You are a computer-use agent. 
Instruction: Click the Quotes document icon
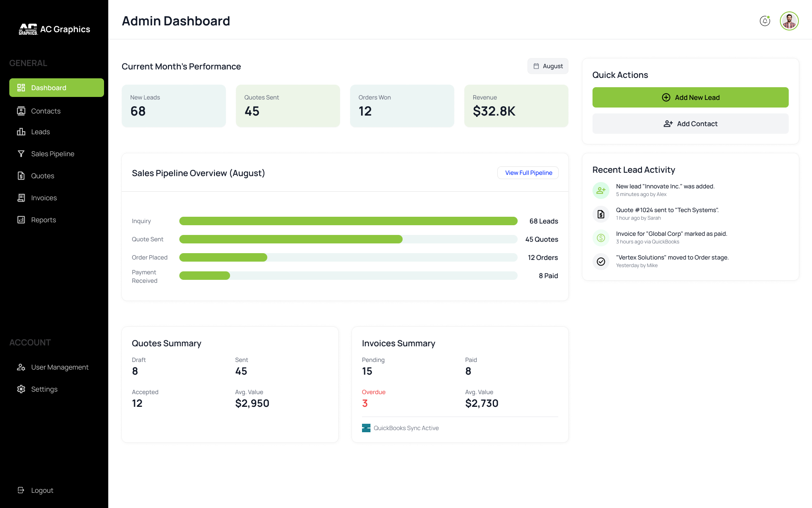pyautogui.click(x=21, y=176)
